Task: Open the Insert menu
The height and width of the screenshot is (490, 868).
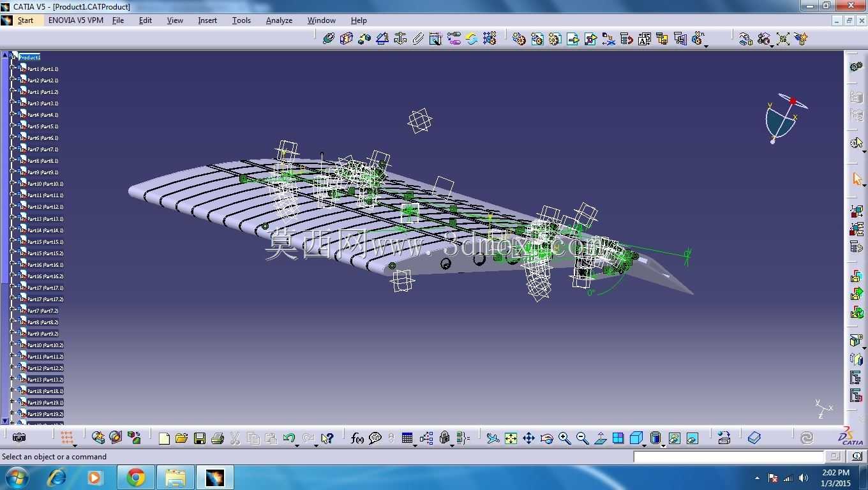Action: click(x=207, y=20)
